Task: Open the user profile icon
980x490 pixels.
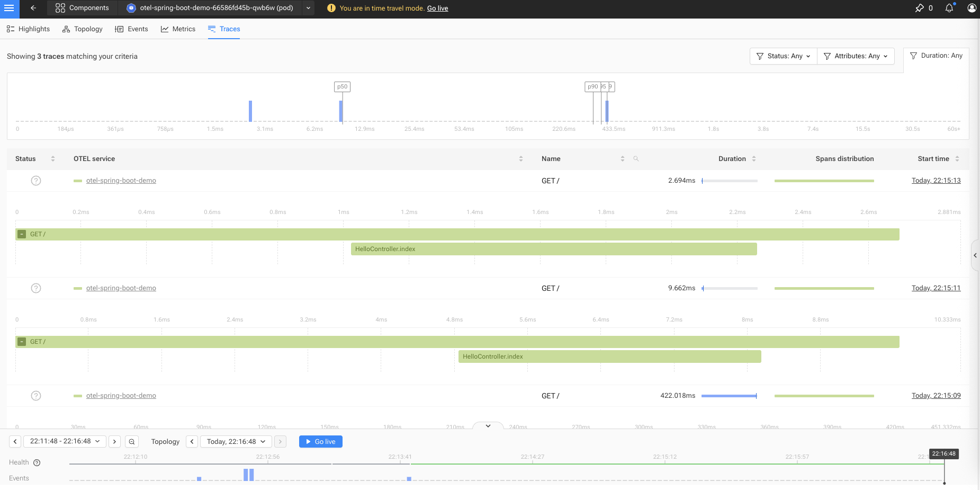Action: 972,8
